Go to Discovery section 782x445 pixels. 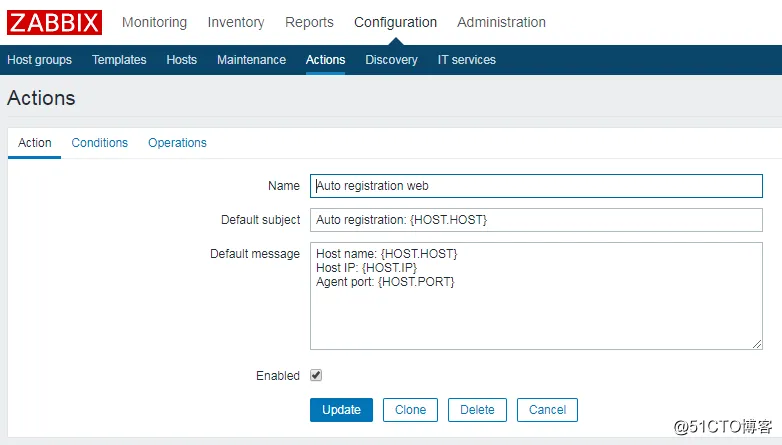(x=391, y=60)
